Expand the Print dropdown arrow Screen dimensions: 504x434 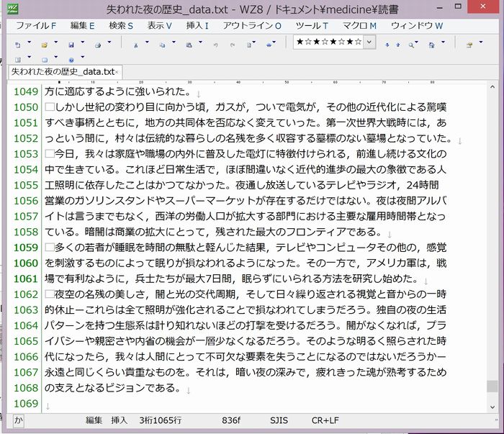(x=109, y=42)
